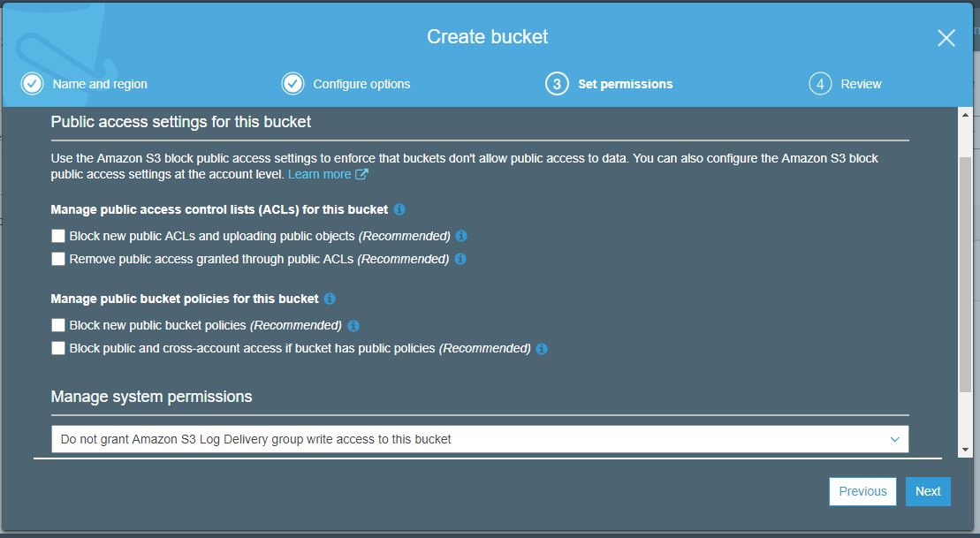Click the Name and region checkmark icon
The image size is (980, 538).
coord(33,84)
